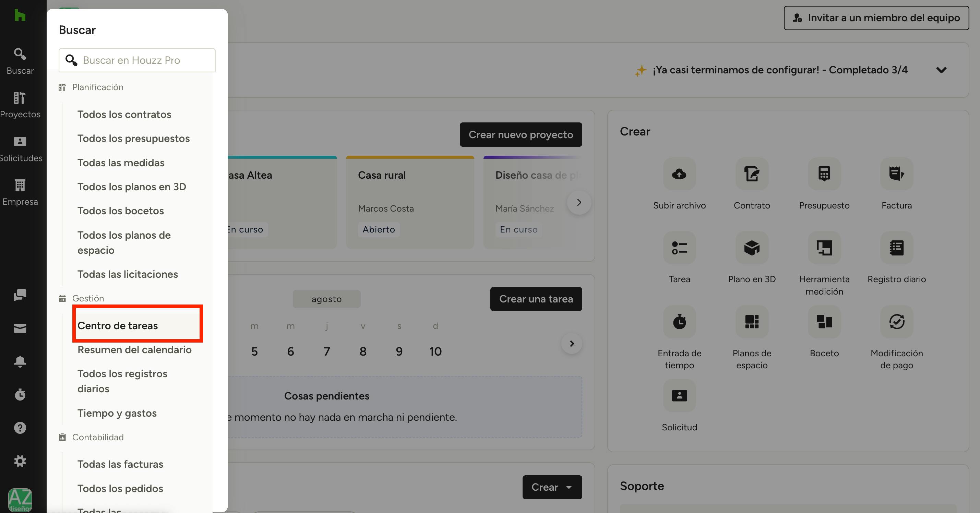Open the Crear dropdown button
Viewport: 980px width, 513px height.
pos(552,487)
